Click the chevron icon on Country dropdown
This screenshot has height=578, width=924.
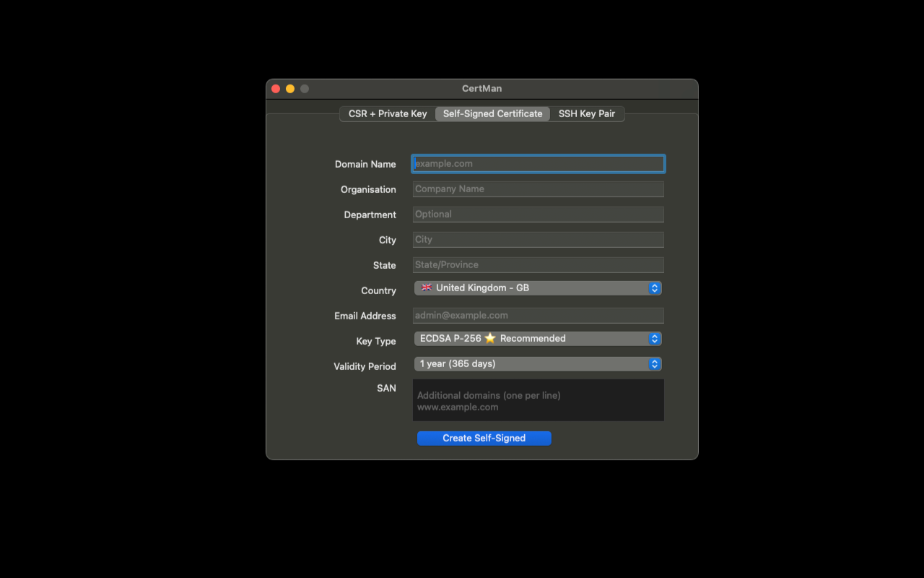tap(655, 288)
